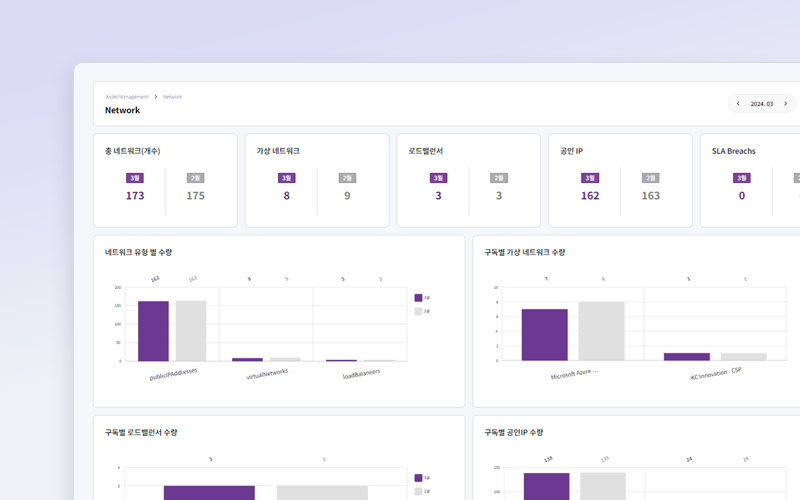Click the value 162 in 공인 IP card

tap(590, 195)
